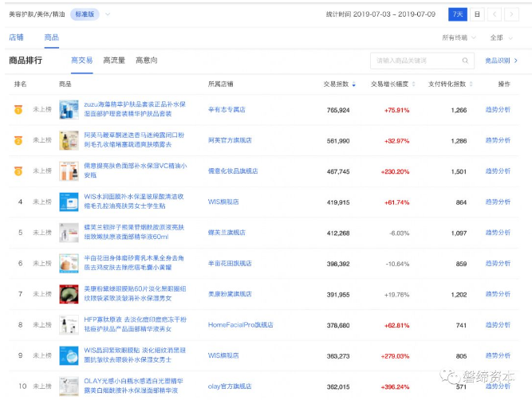Click the +230.20% growth value
This screenshot has width=532, height=404.
395,172
